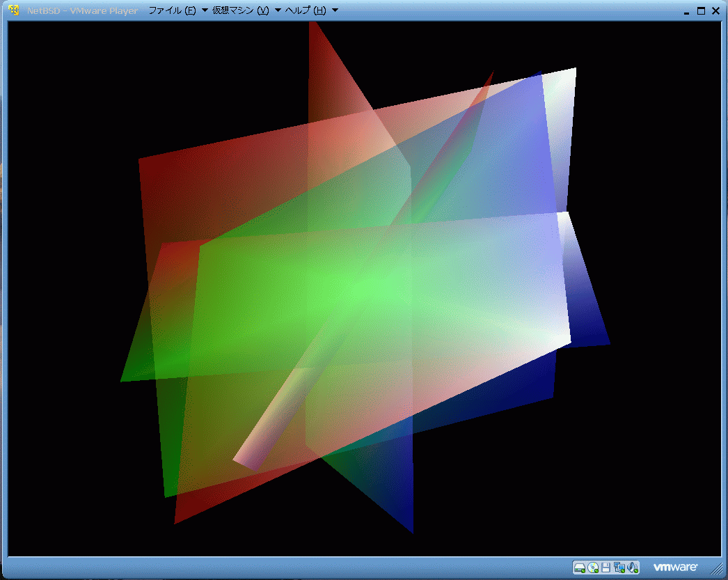Click the green indicator on the network icon
This screenshot has width=728, height=580.
622,570
